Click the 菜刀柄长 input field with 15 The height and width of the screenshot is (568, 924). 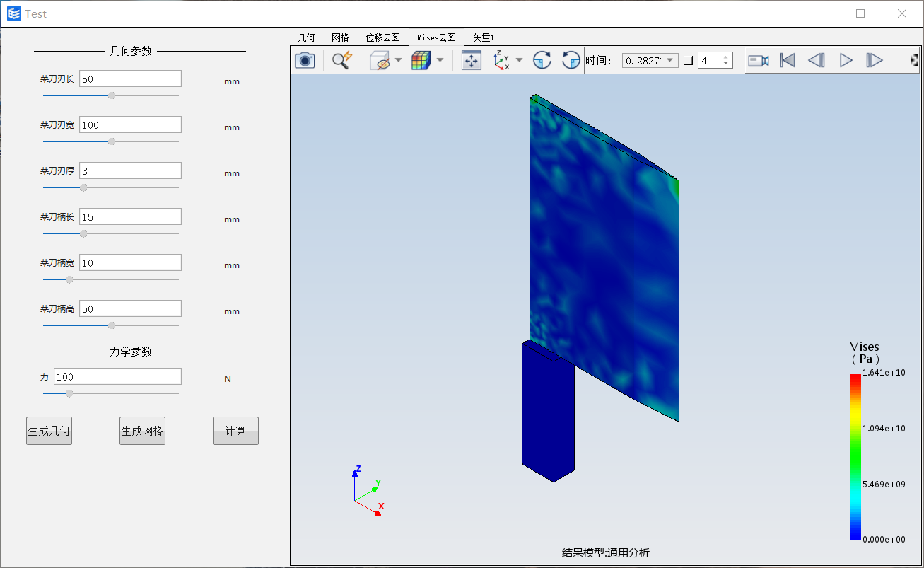coord(130,216)
